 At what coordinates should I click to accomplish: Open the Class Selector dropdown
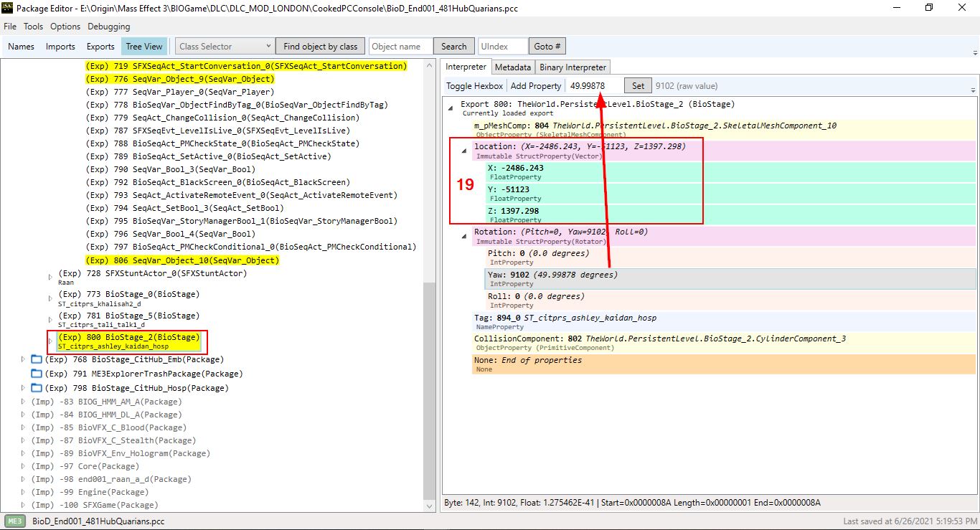click(x=225, y=47)
